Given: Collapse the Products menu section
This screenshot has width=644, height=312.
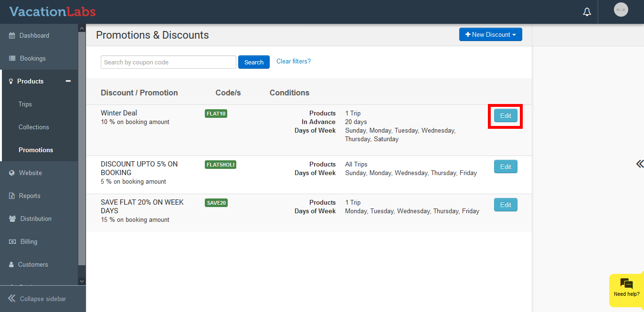Looking at the screenshot, I should tap(68, 81).
